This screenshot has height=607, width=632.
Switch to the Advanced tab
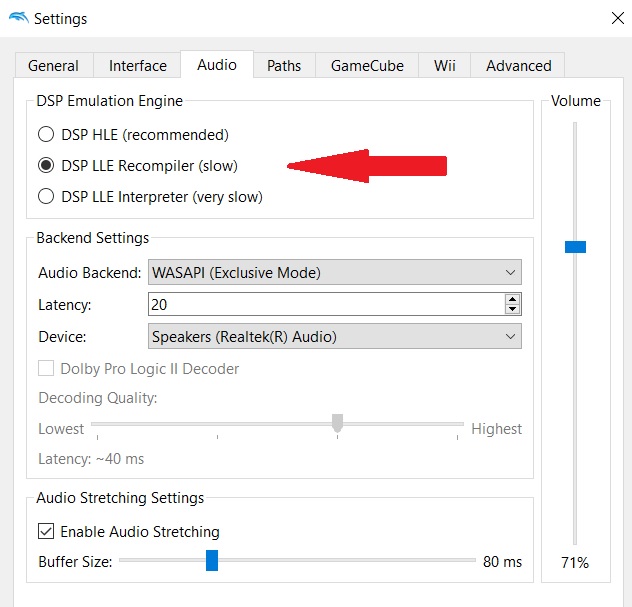pyautogui.click(x=518, y=66)
